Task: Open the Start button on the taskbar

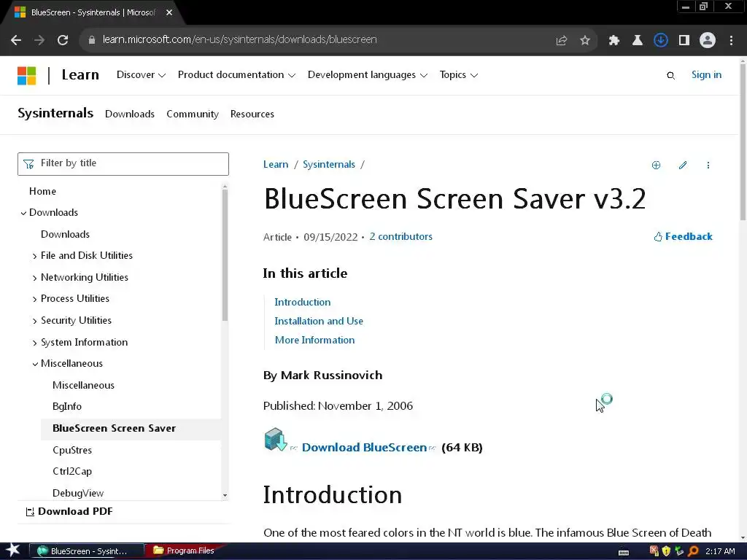Action: [12, 551]
